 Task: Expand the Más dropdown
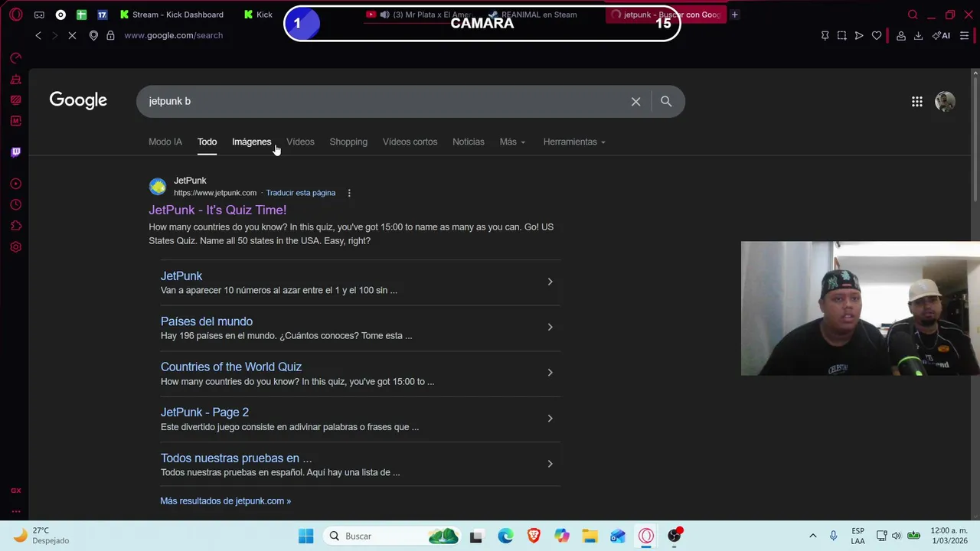512,142
